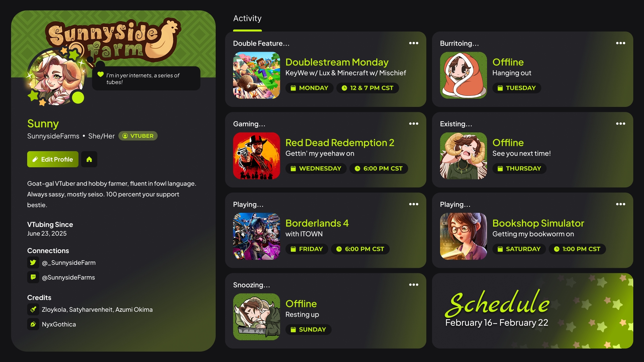The image size is (644, 362).
Task: Switch to the Activity tab
Action: pyautogui.click(x=247, y=18)
